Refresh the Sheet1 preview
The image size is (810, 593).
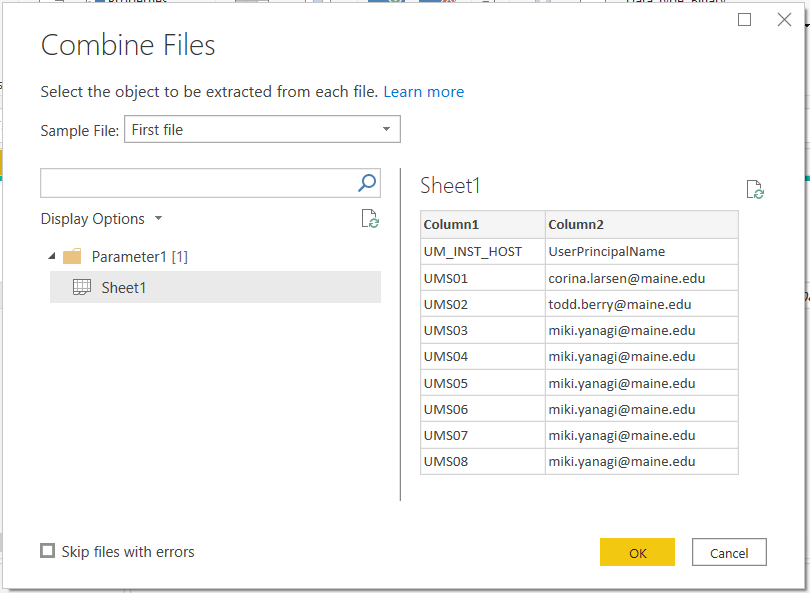point(755,190)
